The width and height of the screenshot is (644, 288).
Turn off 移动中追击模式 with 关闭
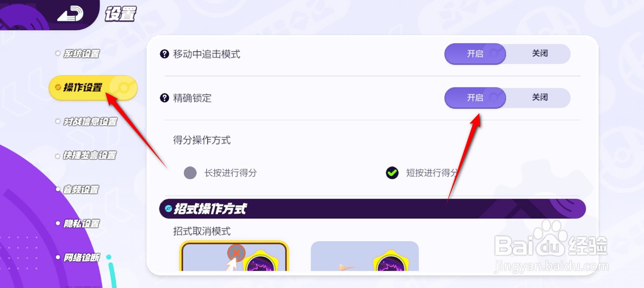(539, 54)
